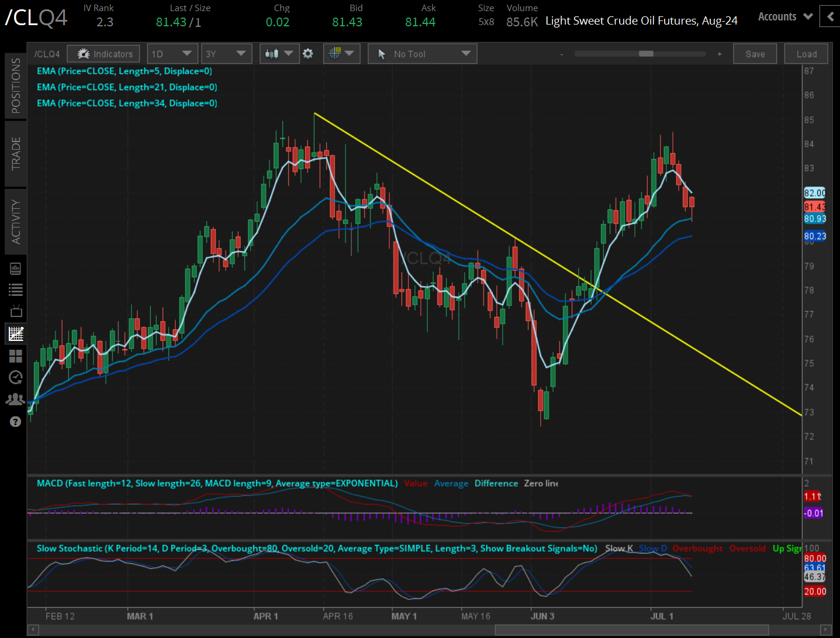The image size is (840, 638).
Task: Open the 1D timeframe dropdown
Action: click(172, 54)
